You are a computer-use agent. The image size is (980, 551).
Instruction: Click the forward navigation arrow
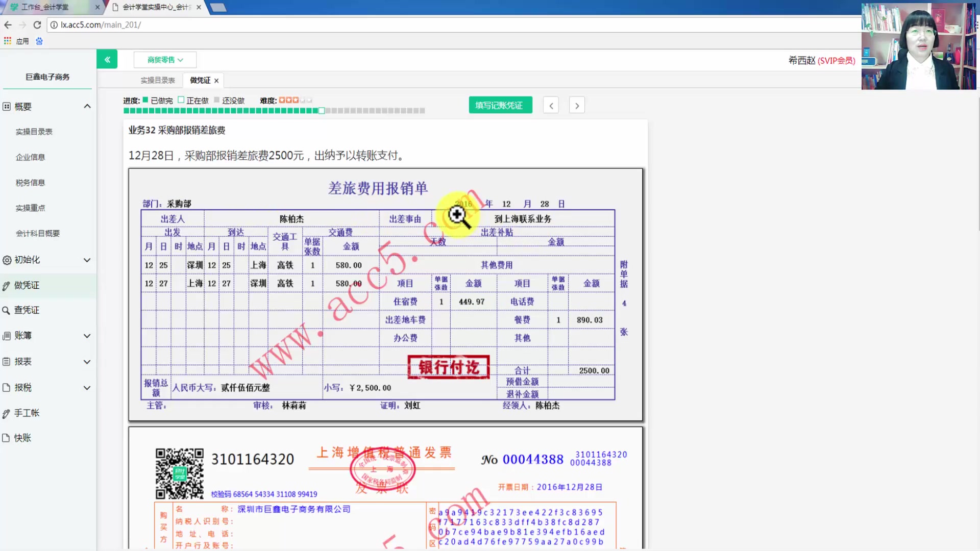tap(577, 105)
